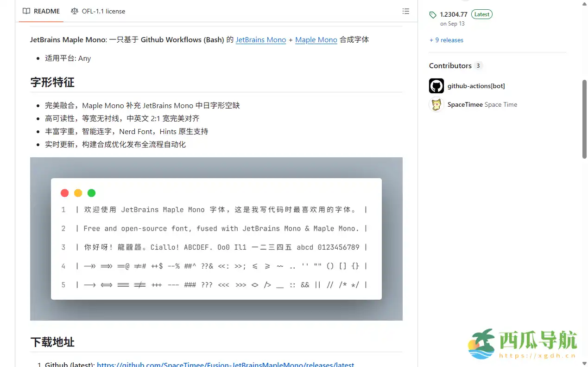Click the book icon beside README
Image resolution: width=588 pixels, height=367 pixels.
pyautogui.click(x=26, y=11)
